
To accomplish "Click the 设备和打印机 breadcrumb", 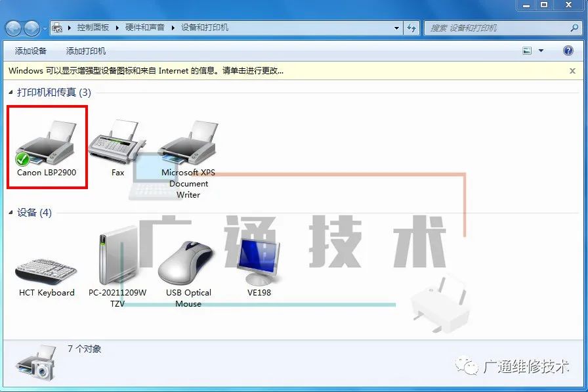I will (204, 28).
